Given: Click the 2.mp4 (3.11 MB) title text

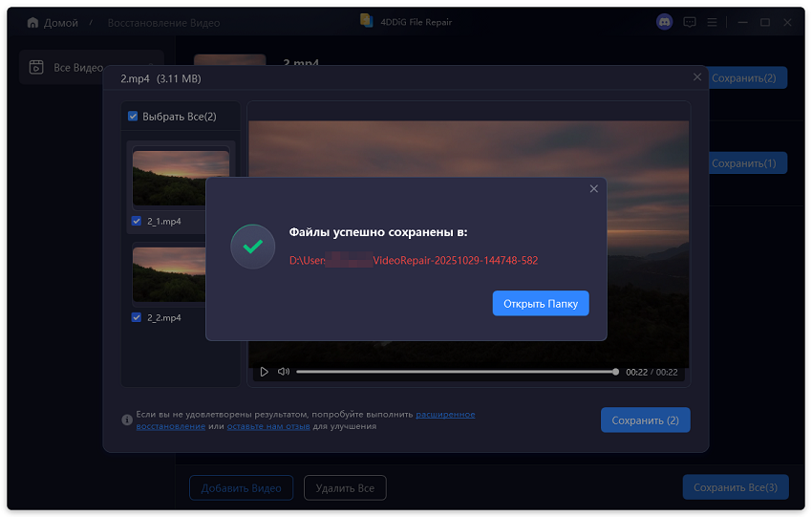Looking at the screenshot, I should [160, 78].
